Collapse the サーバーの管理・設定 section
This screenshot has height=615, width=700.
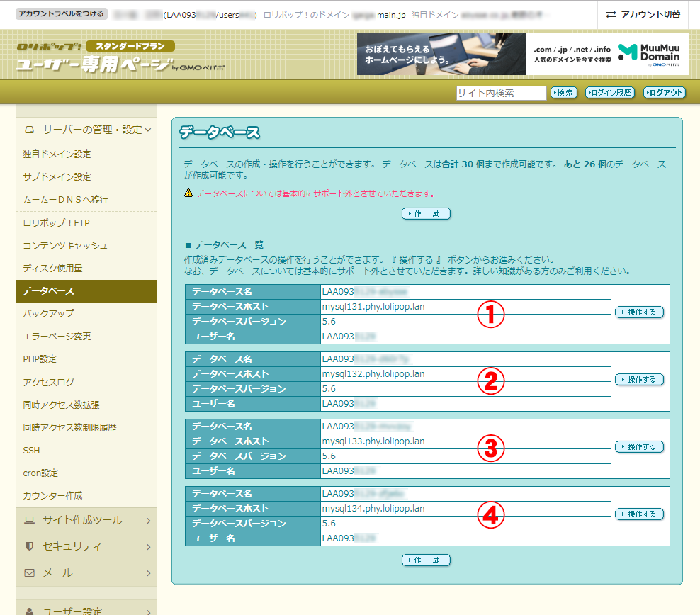point(148,130)
